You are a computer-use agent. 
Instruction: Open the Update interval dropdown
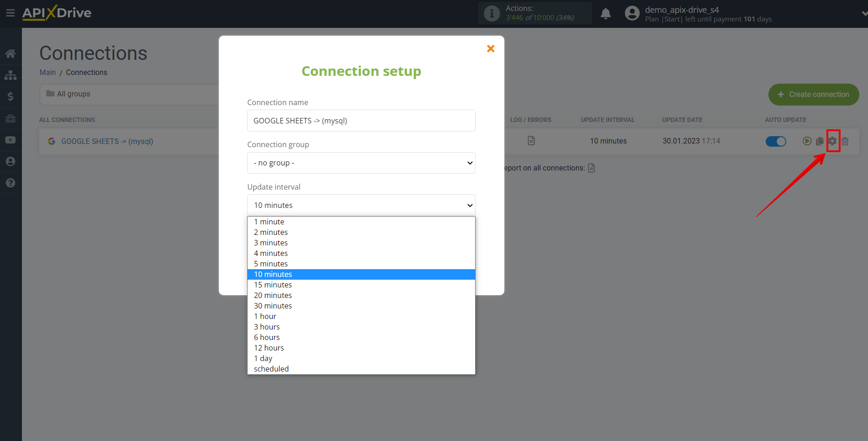click(361, 205)
